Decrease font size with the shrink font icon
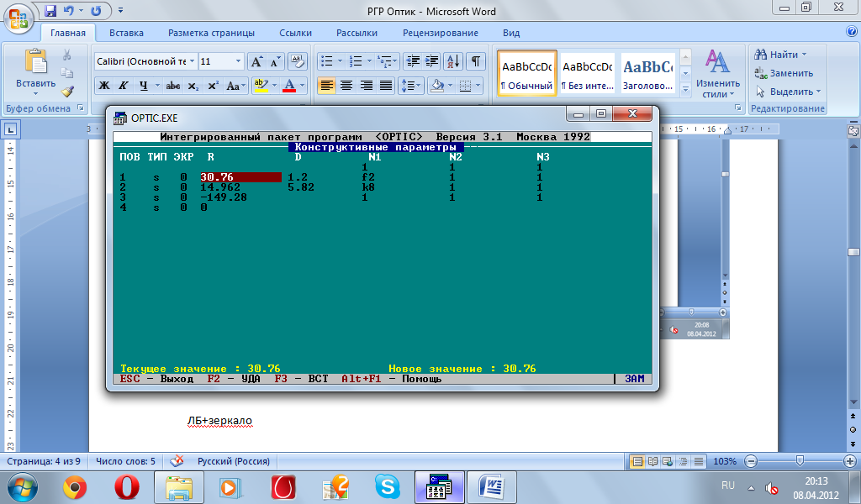Viewport: 861px width, 504px height. pos(274,61)
